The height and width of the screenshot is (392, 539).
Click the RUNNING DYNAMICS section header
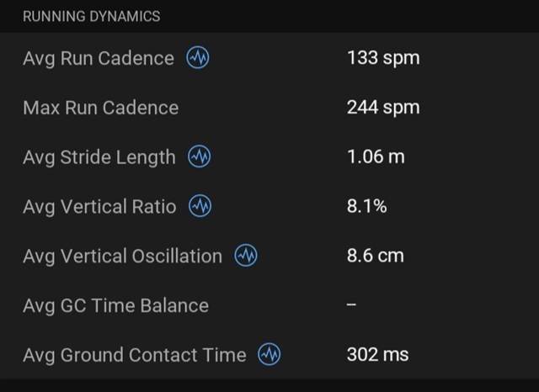(91, 16)
